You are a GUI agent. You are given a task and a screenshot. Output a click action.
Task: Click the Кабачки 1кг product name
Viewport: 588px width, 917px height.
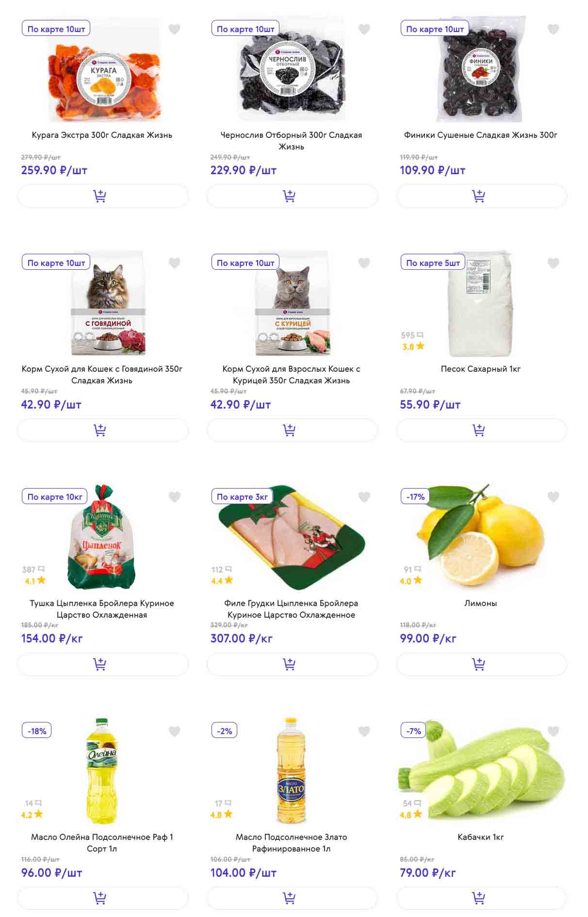point(480,837)
